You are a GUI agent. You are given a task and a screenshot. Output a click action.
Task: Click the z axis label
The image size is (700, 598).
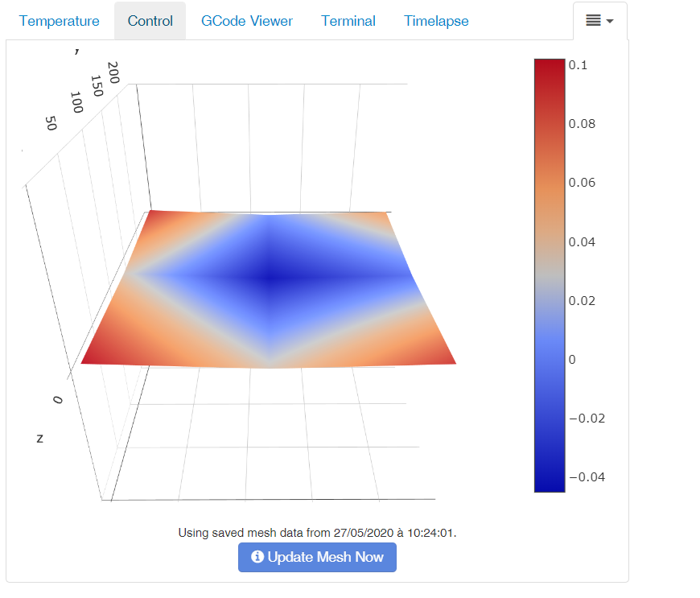point(39,439)
